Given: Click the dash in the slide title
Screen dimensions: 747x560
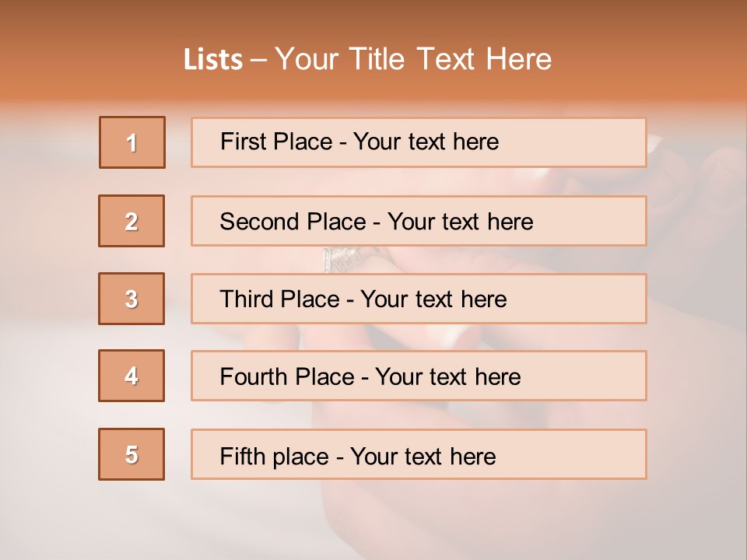Looking at the screenshot, I should [259, 60].
